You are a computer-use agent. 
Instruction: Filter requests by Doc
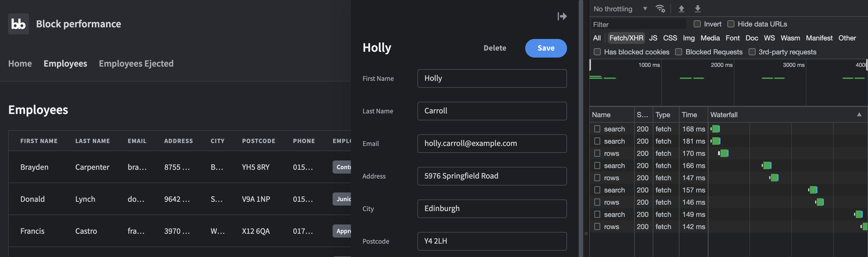pyautogui.click(x=752, y=38)
